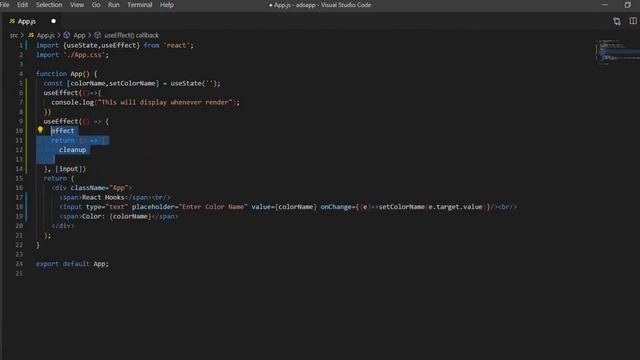
Task: Click line number 4 in gutter
Action: [x=20, y=74]
